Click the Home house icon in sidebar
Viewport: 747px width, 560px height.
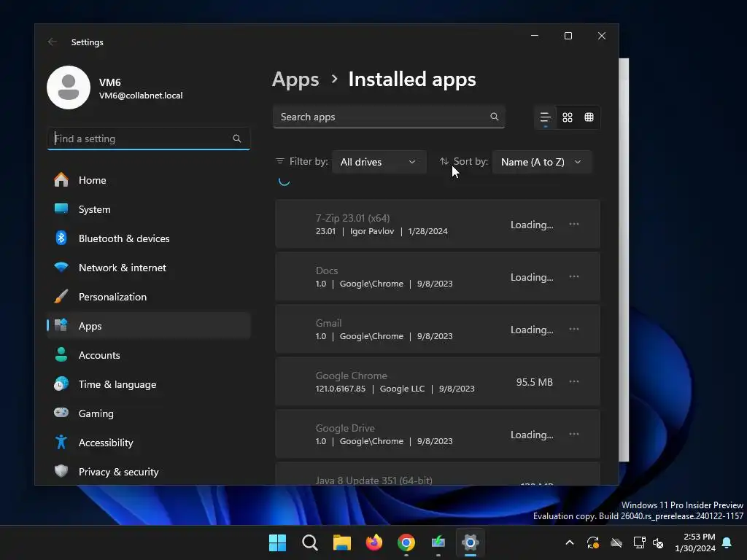pyautogui.click(x=61, y=179)
